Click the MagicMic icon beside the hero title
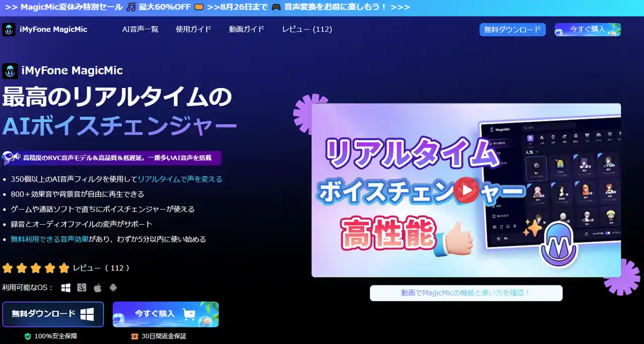The image size is (644, 344). coord(11,71)
